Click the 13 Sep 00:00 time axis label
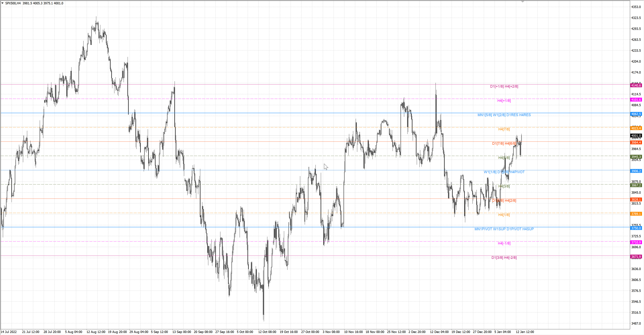 click(x=182, y=332)
